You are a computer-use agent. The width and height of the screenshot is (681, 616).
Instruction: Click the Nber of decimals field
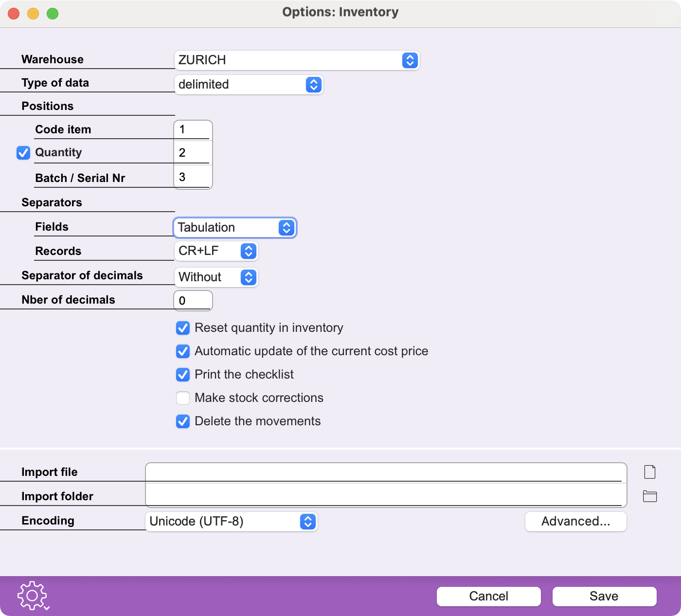coord(193,301)
